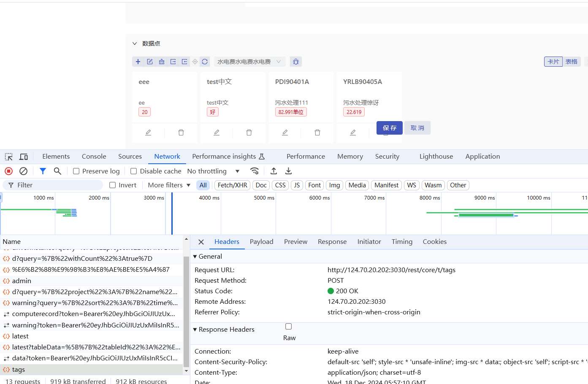Switch to the Payload tab
The width and height of the screenshot is (588, 384).
coord(262,242)
